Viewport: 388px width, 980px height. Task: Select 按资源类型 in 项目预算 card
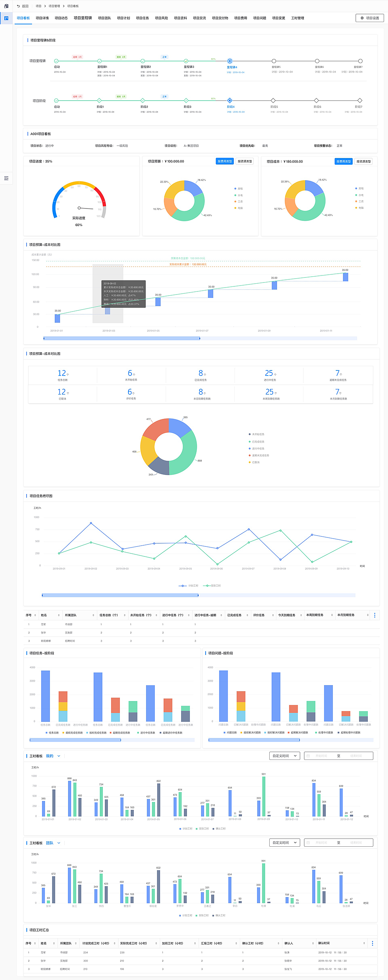coord(245,162)
